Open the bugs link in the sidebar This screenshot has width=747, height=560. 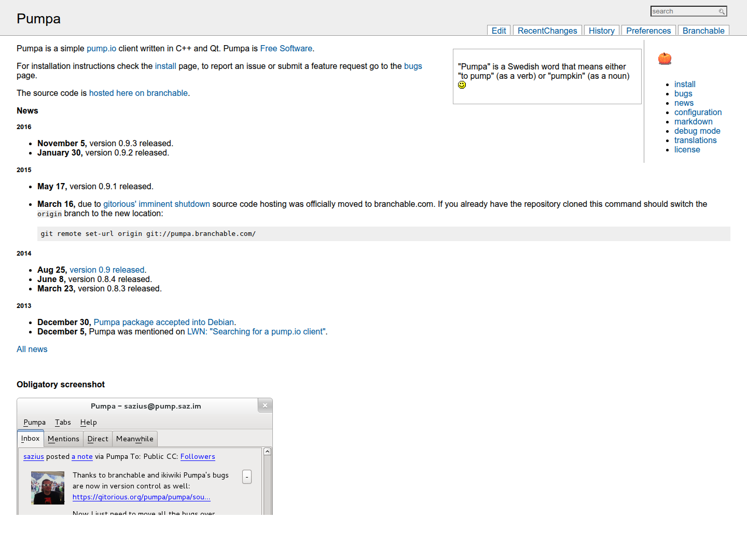click(x=683, y=93)
